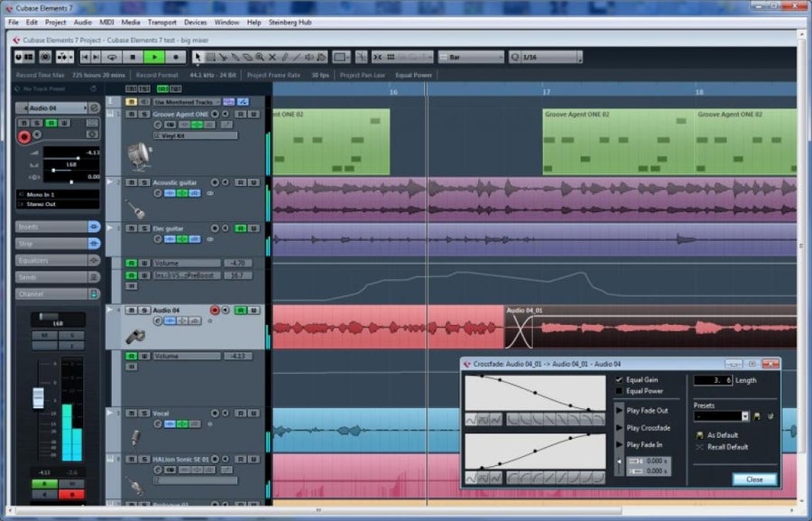The width and height of the screenshot is (812, 521).
Task: Open the Mono In 1 input routing selector
Action: pos(58,194)
